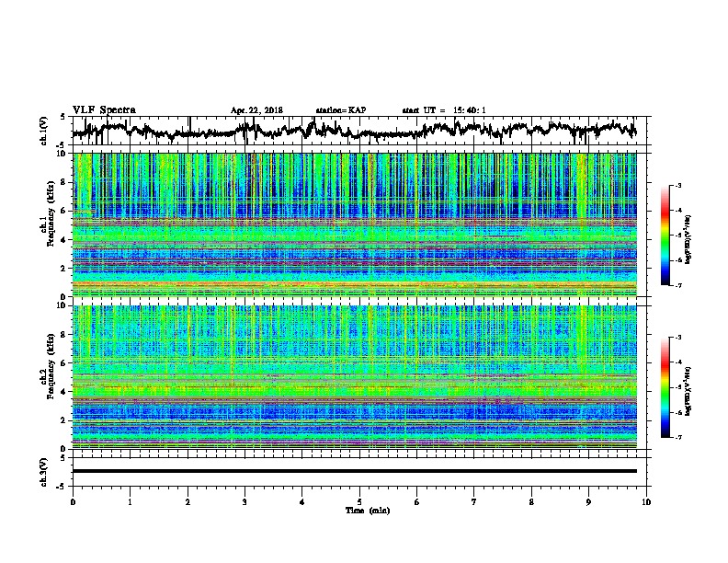
Task: Click the "-4" tick on ch.2 colorbar
Action: coord(677,362)
